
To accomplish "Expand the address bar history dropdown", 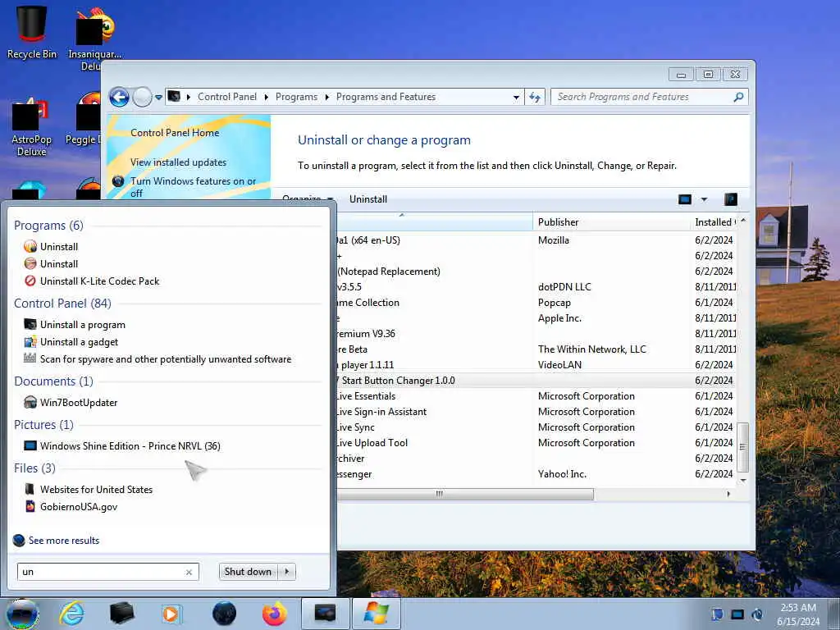I will (x=516, y=98).
